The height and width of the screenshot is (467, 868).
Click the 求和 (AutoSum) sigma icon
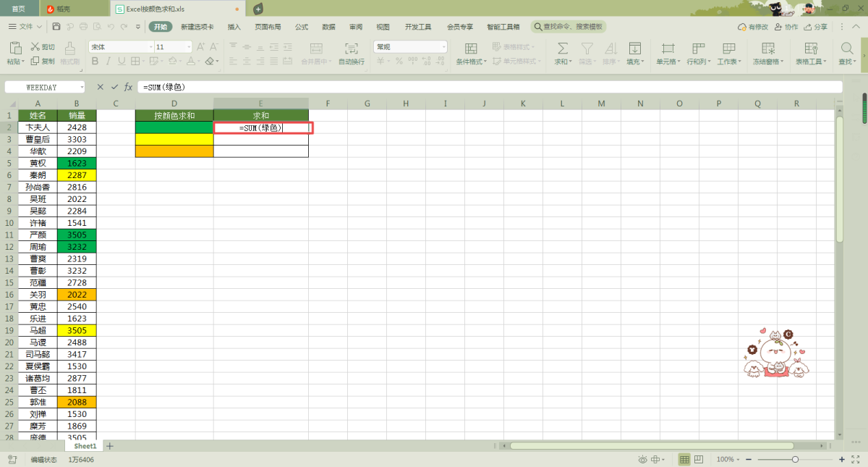coord(562,49)
